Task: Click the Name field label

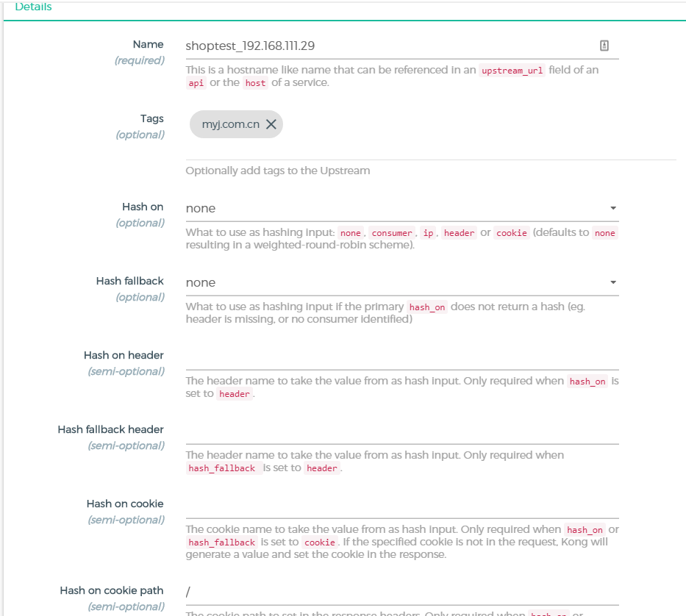Action: (148, 44)
